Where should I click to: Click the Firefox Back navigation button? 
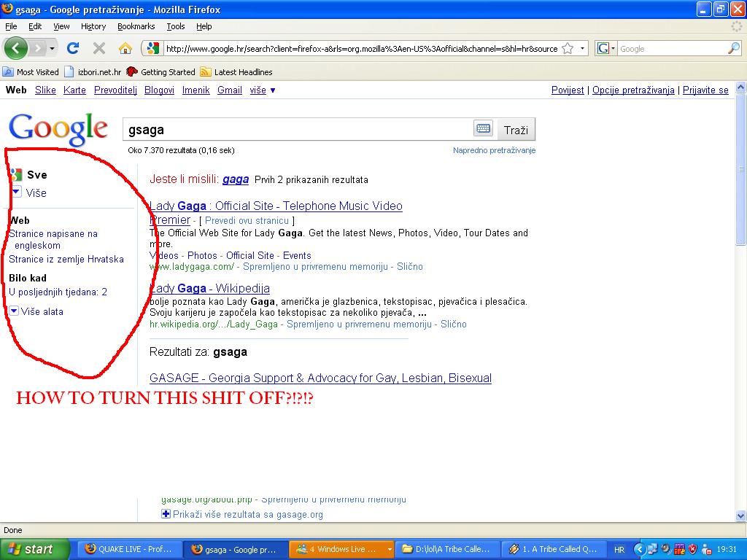pyautogui.click(x=16, y=48)
